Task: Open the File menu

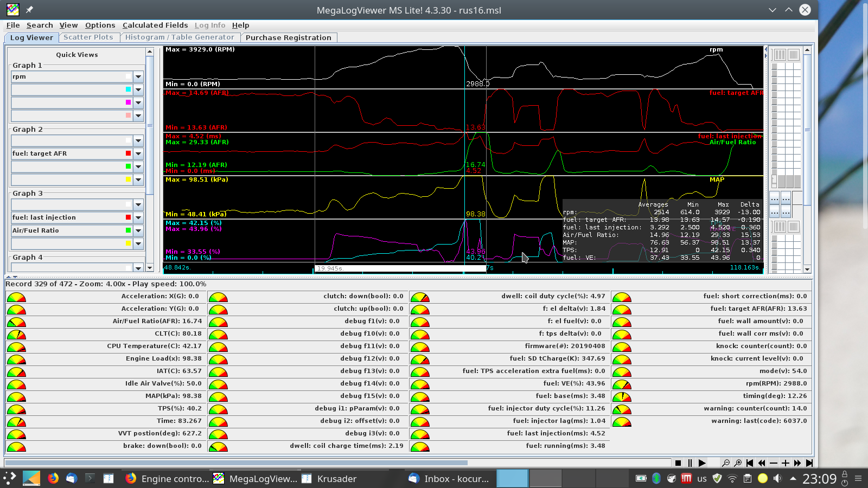Action: [x=13, y=25]
